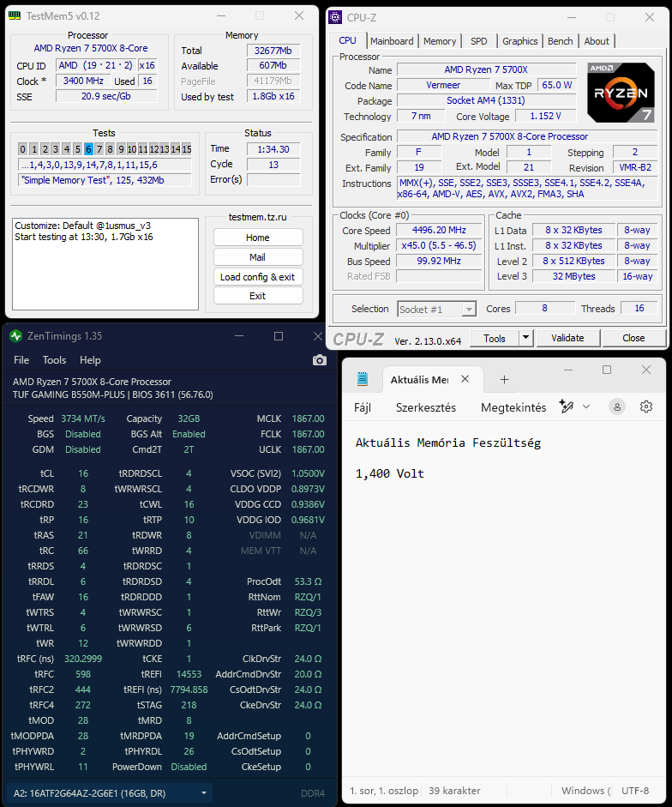Click the CPU-Z Close button
The width and height of the screenshot is (672, 807).
633,338
